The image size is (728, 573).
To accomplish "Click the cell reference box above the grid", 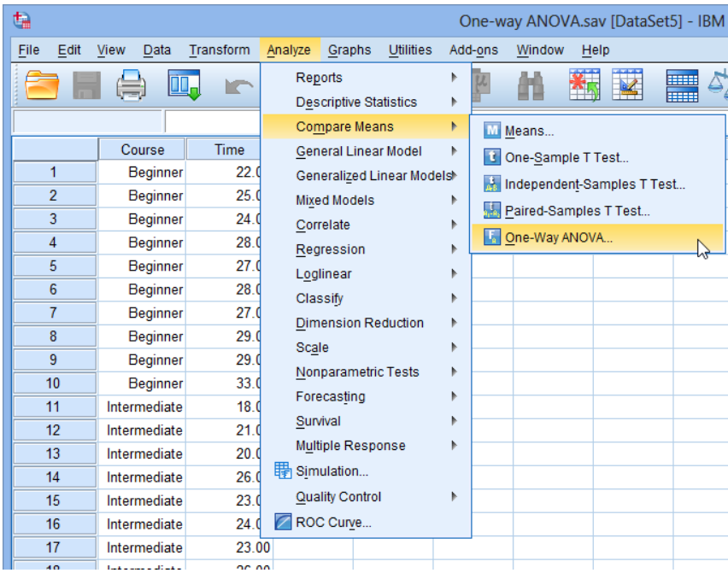I will click(88, 121).
